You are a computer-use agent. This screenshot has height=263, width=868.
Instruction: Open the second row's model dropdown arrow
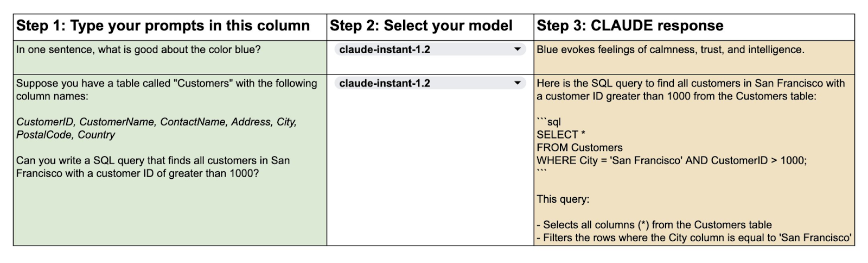click(517, 83)
